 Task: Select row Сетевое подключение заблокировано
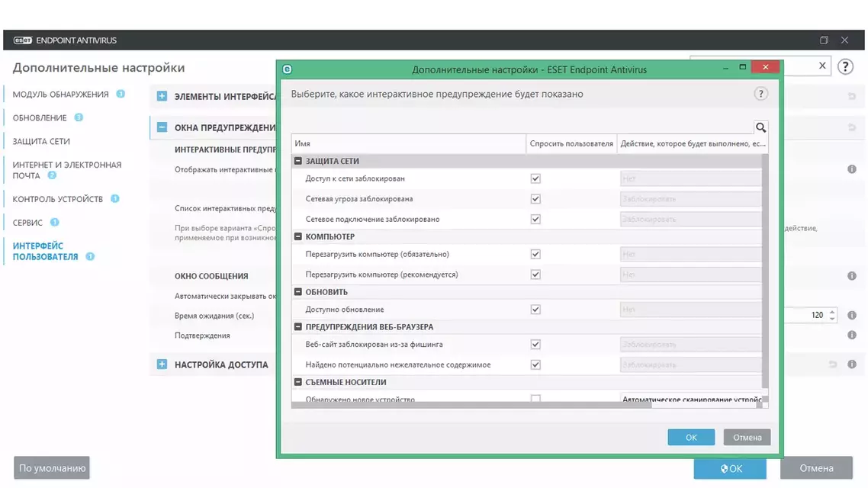point(526,219)
